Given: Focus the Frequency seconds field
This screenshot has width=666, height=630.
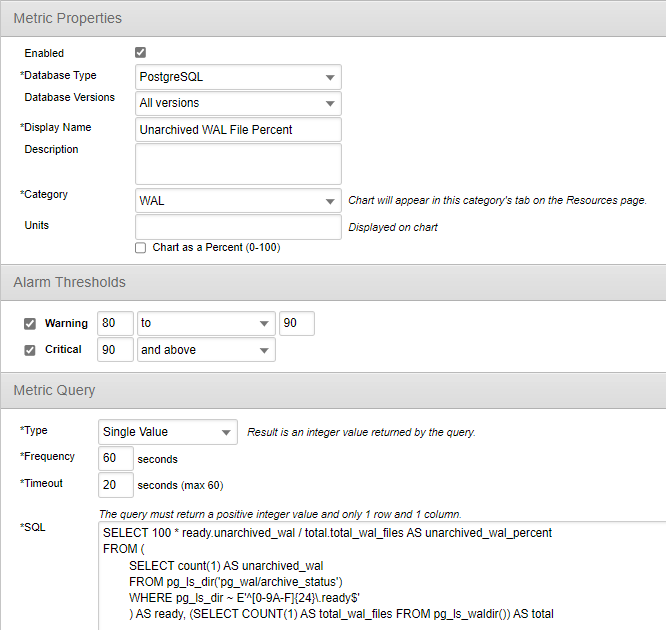Looking at the screenshot, I should [x=115, y=459].
